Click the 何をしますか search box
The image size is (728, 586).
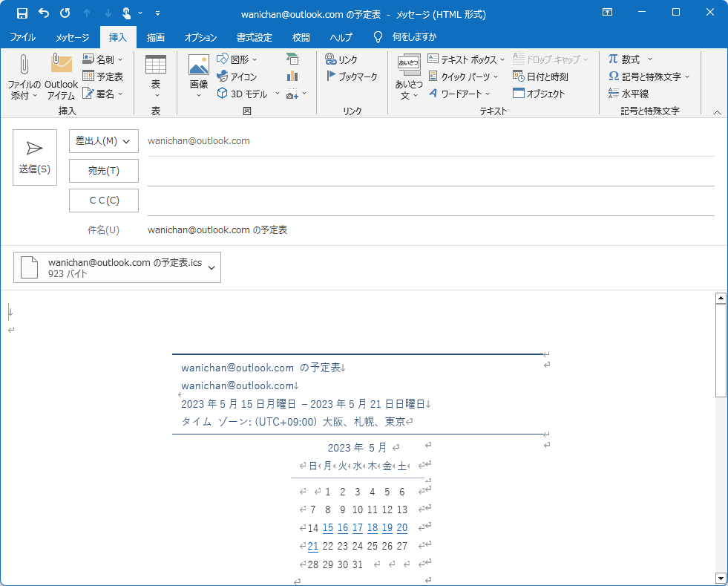(414, 36)
